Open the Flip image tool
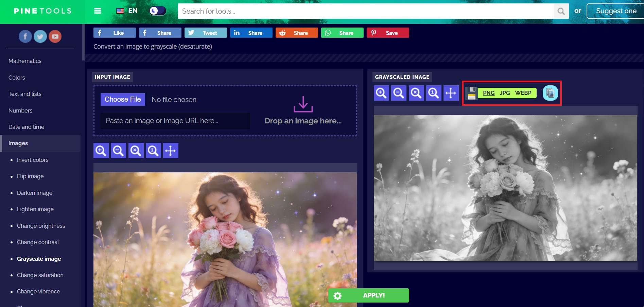 click(x=30, y=176)
